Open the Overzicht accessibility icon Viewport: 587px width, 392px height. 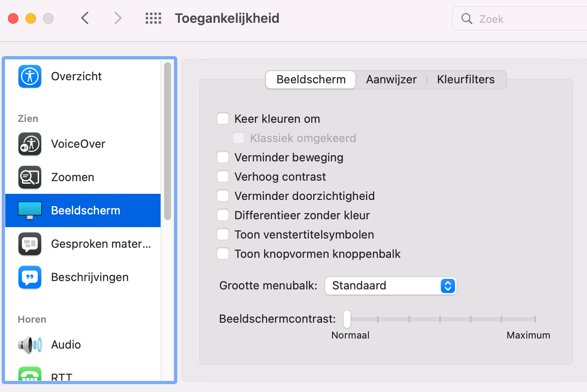click(x=30, y=76)
